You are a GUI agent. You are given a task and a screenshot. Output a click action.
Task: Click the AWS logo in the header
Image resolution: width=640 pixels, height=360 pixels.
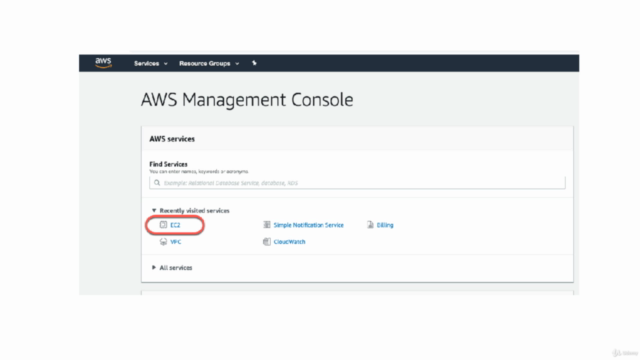[x=103, y=62]
